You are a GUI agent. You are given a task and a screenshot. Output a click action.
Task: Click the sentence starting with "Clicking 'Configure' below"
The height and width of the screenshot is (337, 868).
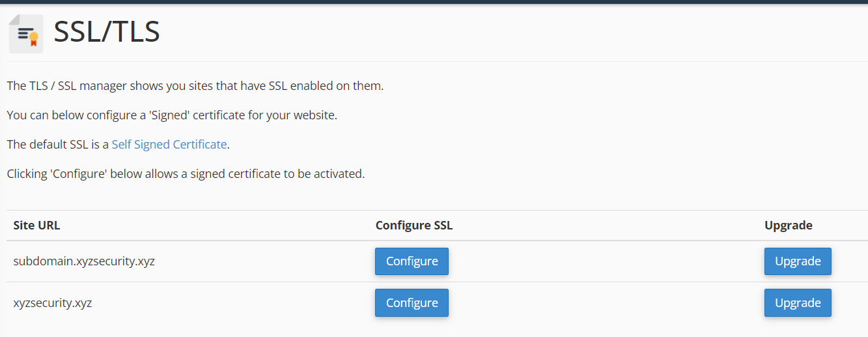pyautogui.click(x=186, y=174)
